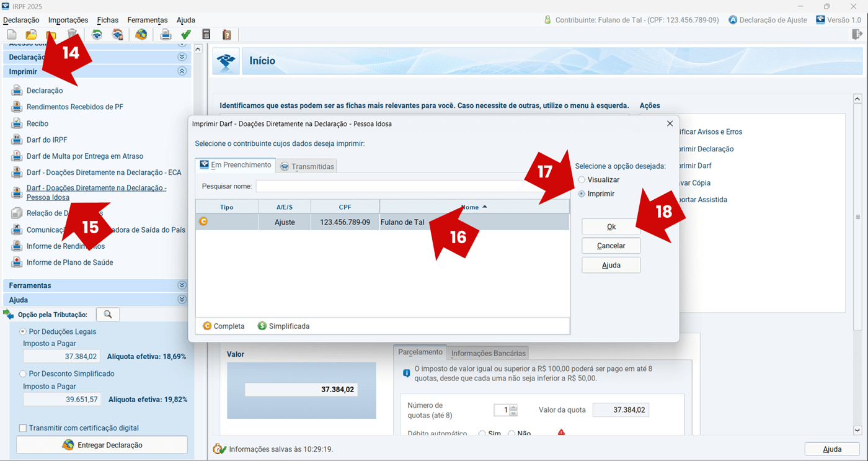Collapse the Imprimir sidebar section
This screenshot has height=461, width=868.
tap(182, 71)
